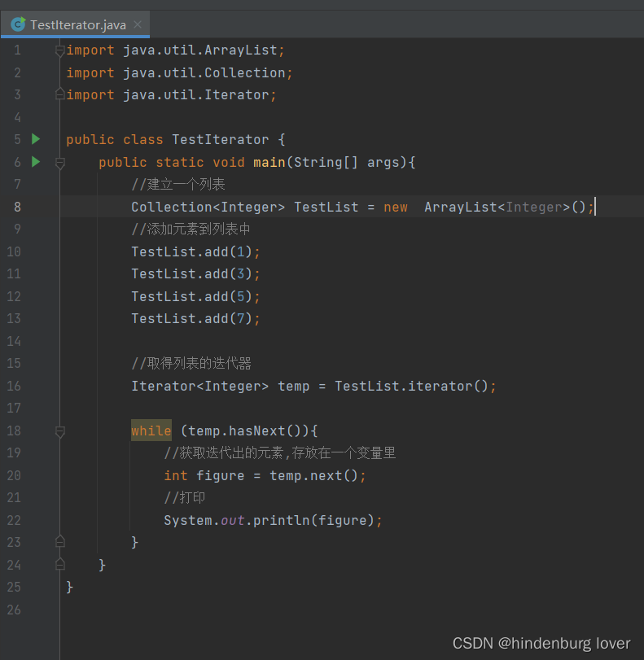Click the fold end marker at line 23
This screenshot has width=644, height=660.
tap(59, 542)
